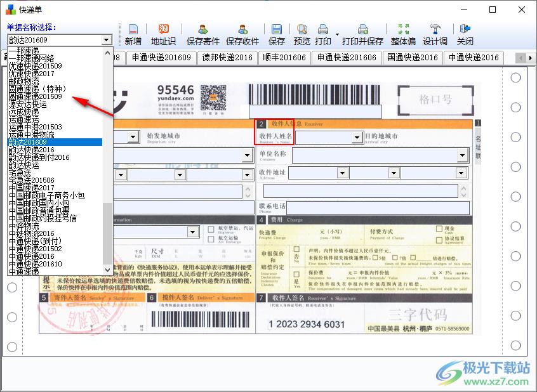537x392 pixels.
Task: Switch to the 顺丰201606 tab
Action: pyautogui.click(x=284, y=58)
